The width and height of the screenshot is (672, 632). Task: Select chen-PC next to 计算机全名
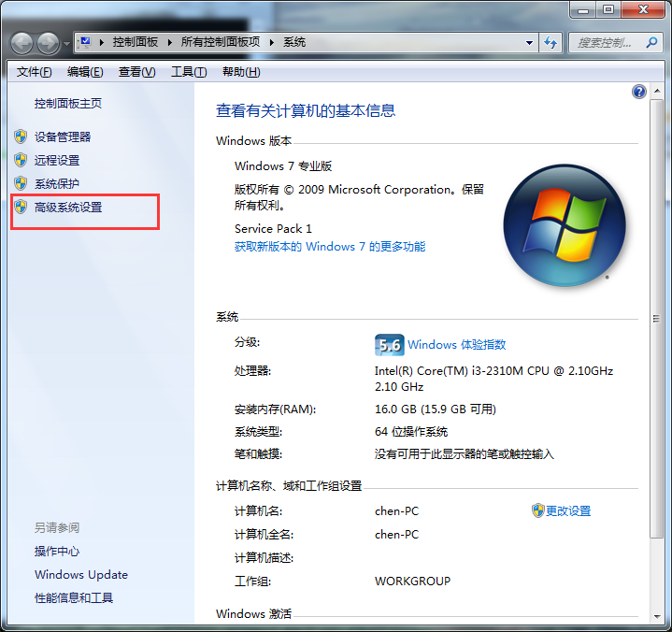coord(396,534)
